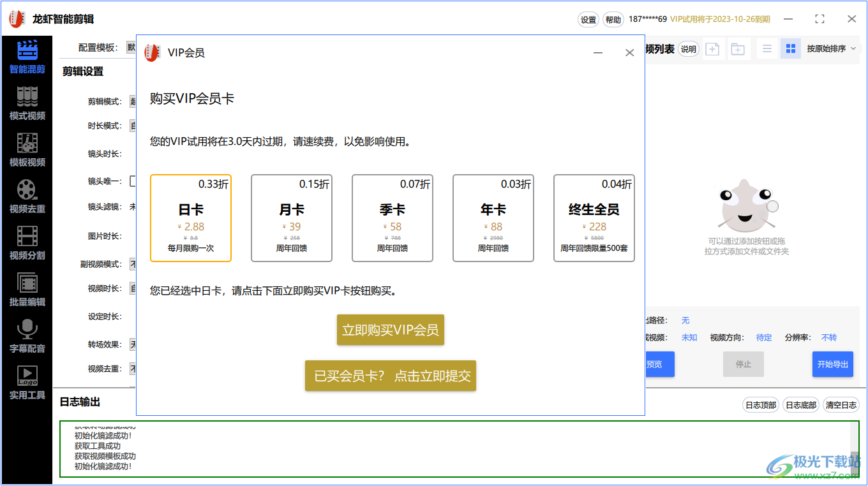Click the 开始导出 export button

(832, 364)
